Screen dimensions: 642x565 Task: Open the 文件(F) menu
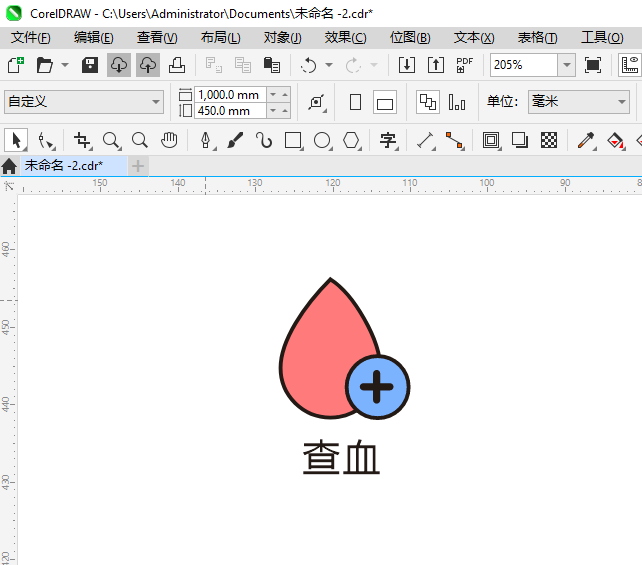[31, 38]
